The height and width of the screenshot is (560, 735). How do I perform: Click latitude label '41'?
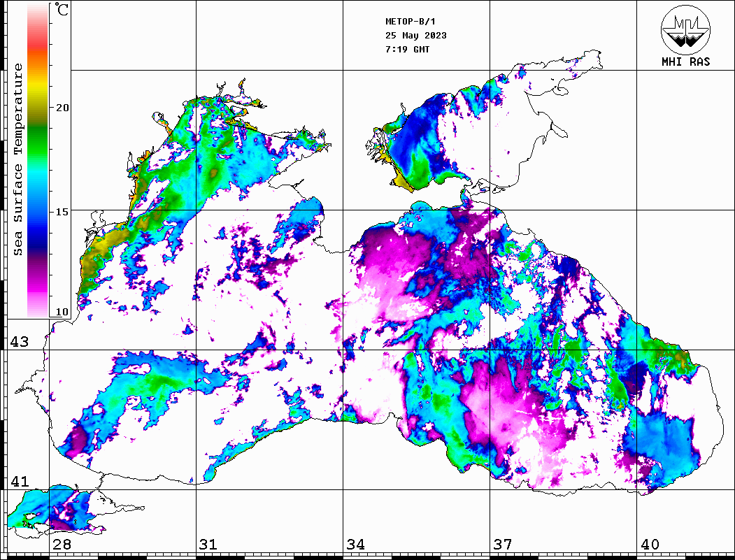[x=19, y=482]
